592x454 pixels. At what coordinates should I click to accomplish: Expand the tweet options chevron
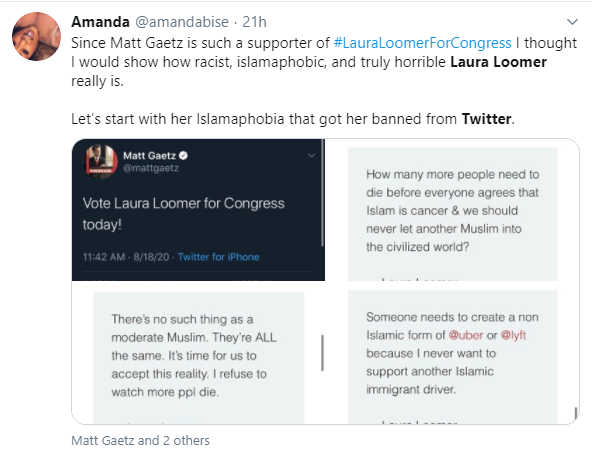(572, 22)
